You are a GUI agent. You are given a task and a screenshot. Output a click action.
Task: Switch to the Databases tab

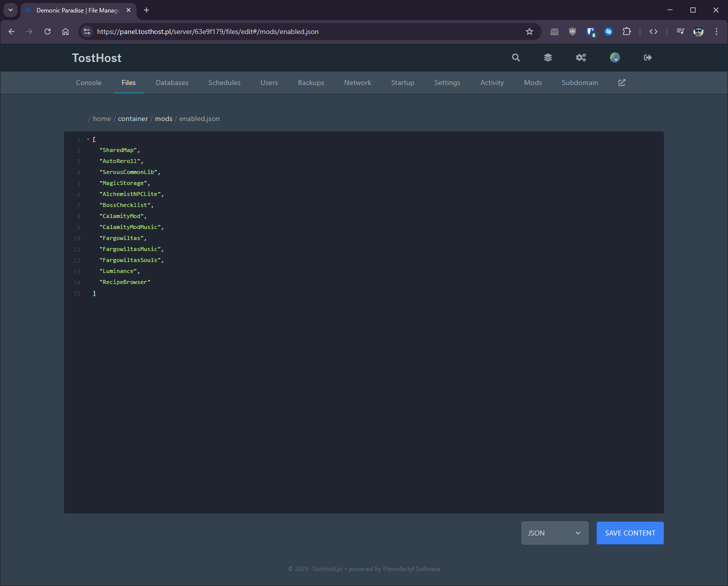172,82
